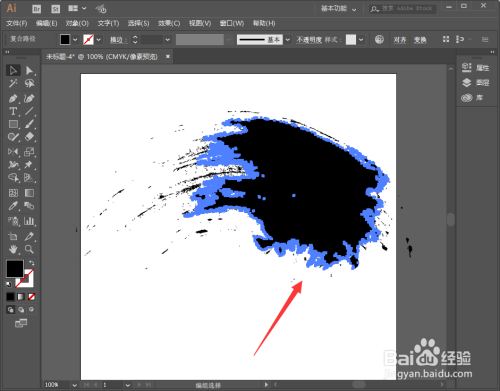Switch to Draw Behind mode

pyautogui.click(x=21, y=310)
